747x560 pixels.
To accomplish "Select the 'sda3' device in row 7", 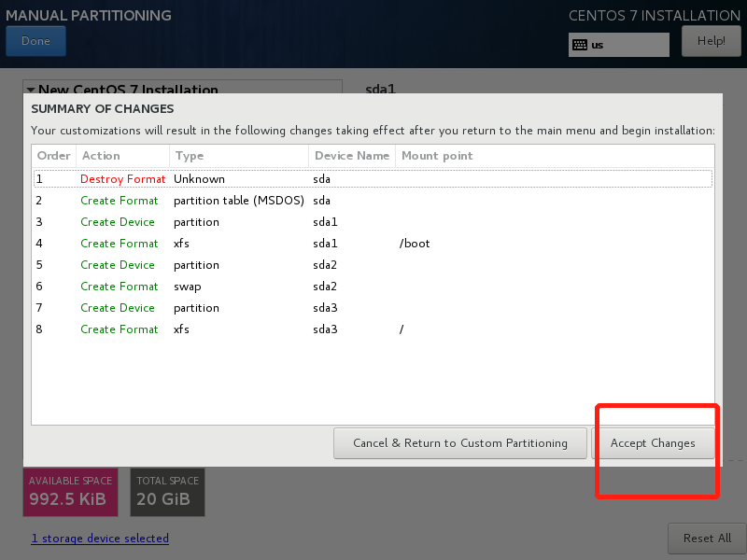I will 325,308.
